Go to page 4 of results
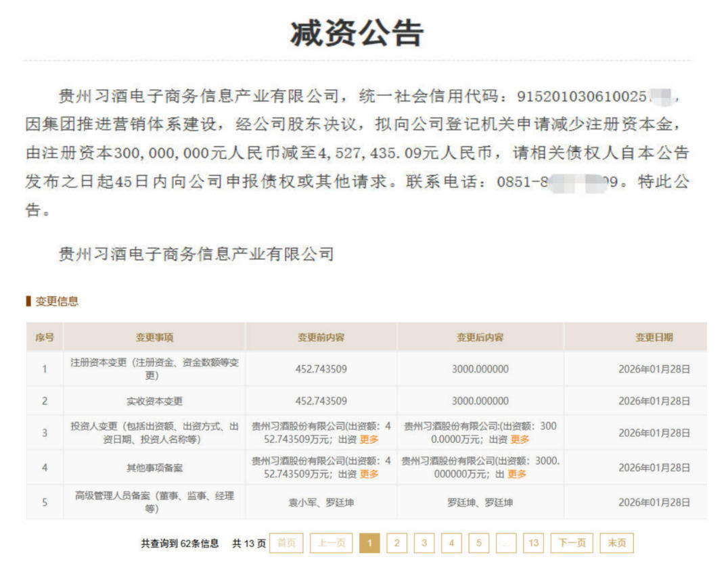The width and height of the screenshot is (728, 572). point(451,543)
